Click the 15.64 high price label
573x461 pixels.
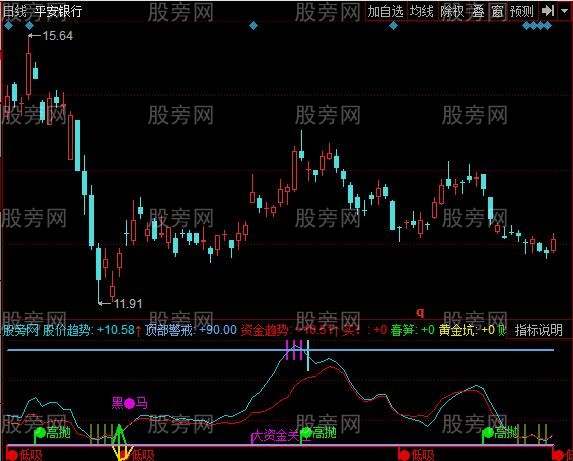point(58,36)
